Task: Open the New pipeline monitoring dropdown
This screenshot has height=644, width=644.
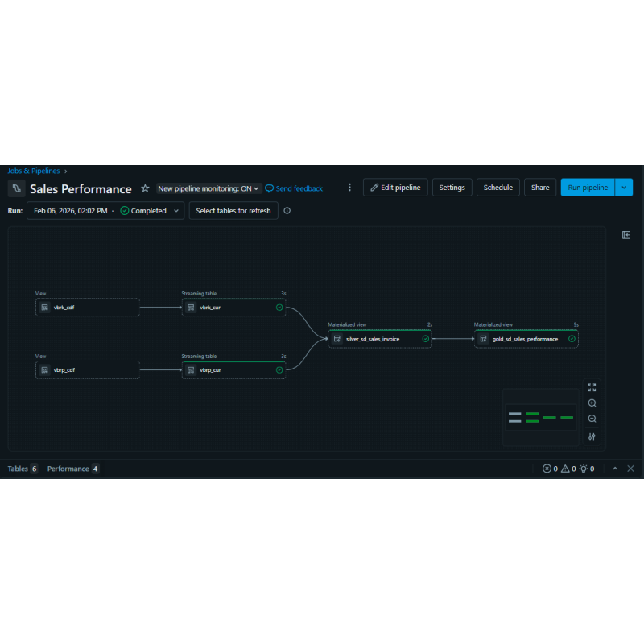Action: tap(208, 188)
